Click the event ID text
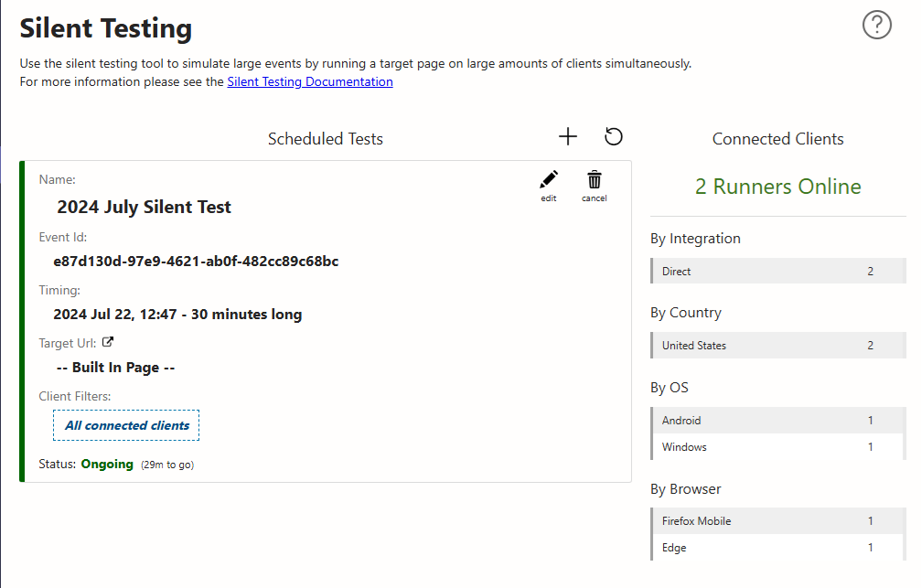This screenshot has height=588, width=921. (x=196, y=262)
